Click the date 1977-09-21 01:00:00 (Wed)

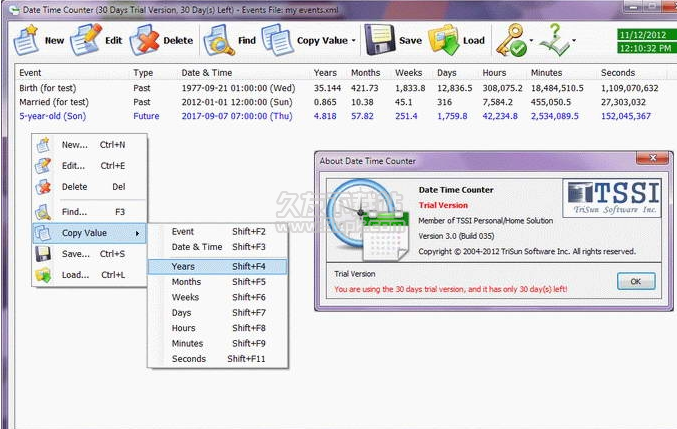(238, 88)
